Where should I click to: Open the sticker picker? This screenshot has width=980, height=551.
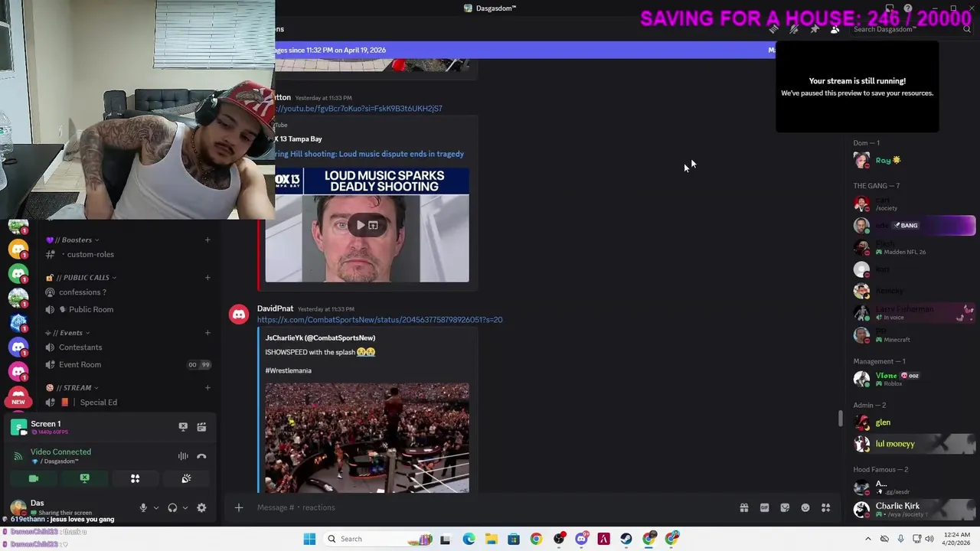pos(785,507)
